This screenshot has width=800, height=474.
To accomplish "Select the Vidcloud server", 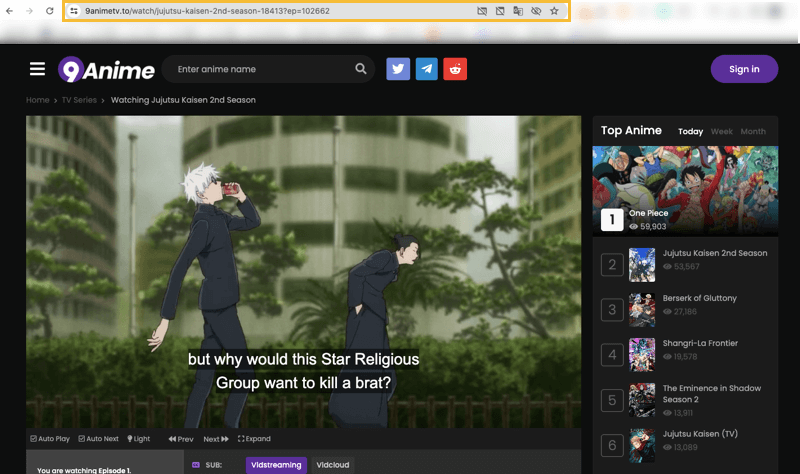I will coord(333,465).
